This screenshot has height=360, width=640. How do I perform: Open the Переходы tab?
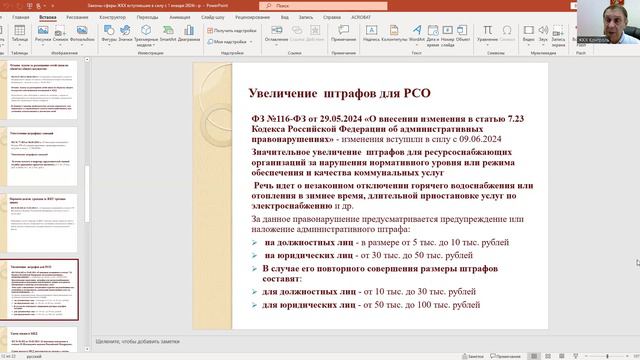(147, 17)
